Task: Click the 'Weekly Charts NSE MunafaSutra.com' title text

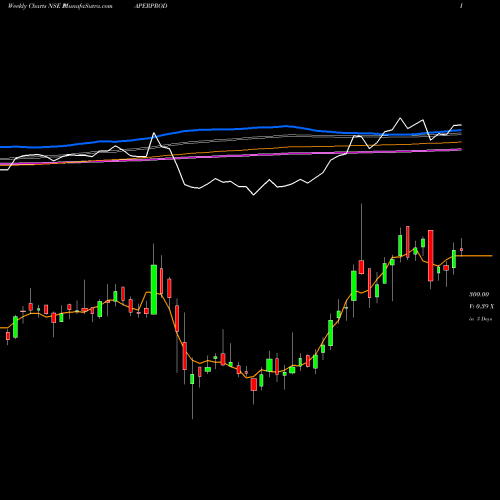Action: [60, 6]
